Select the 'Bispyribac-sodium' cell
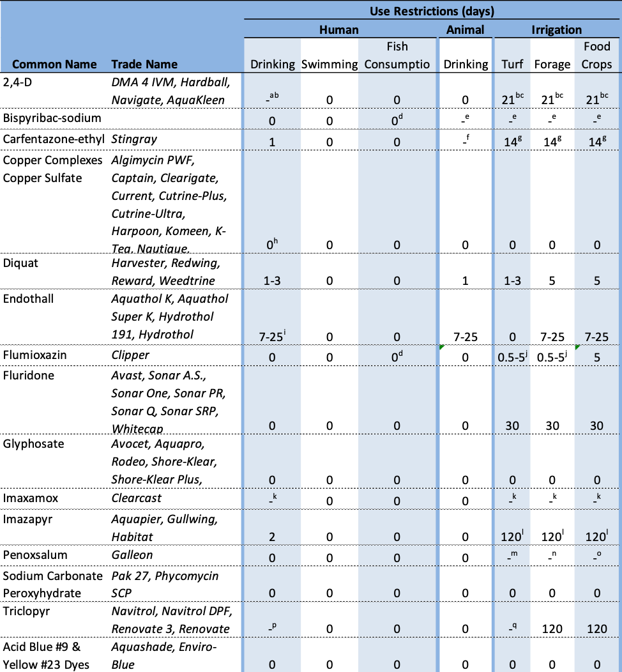Image resolution: width=622 pixels, height=672 pixels. coord(52,118)
